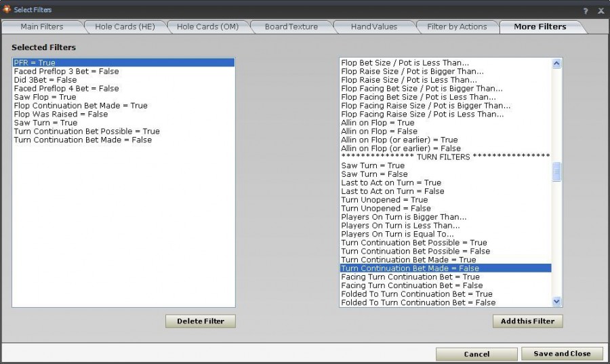Switch to the Main Filters tab

click(x=42, y=26)
